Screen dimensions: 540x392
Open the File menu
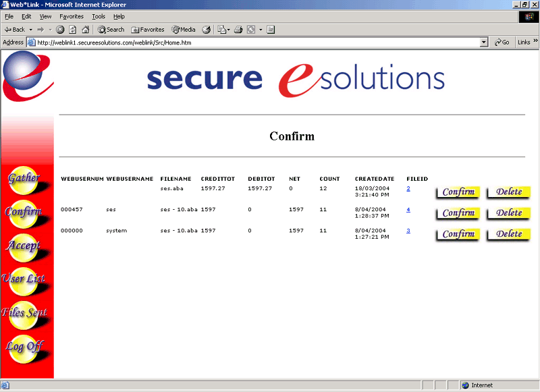[x=9, y=16]
